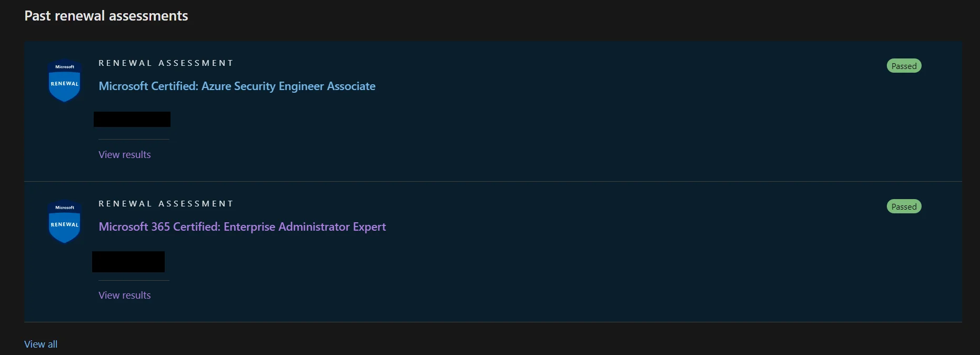This screenshot has width=980, height=355.
Task: Click the RENEWAL ASSESSMENT label on the first card
Action: (166, 63)
